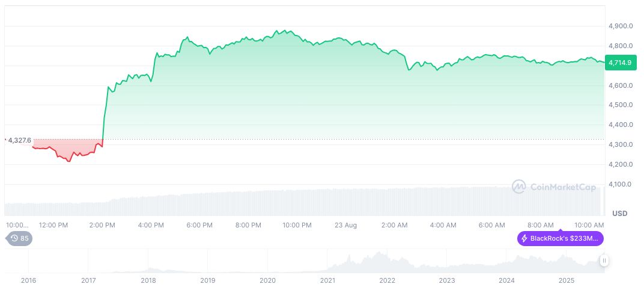The height and width of the screenshot is (287, 644).
Task: Click the 23 Aug date axis label
Action: (x=346, y=225)
